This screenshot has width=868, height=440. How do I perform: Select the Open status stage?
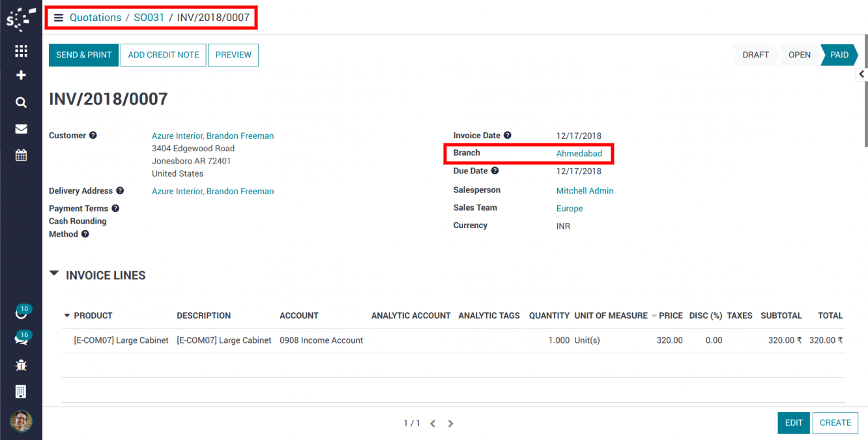click(799, 55)
